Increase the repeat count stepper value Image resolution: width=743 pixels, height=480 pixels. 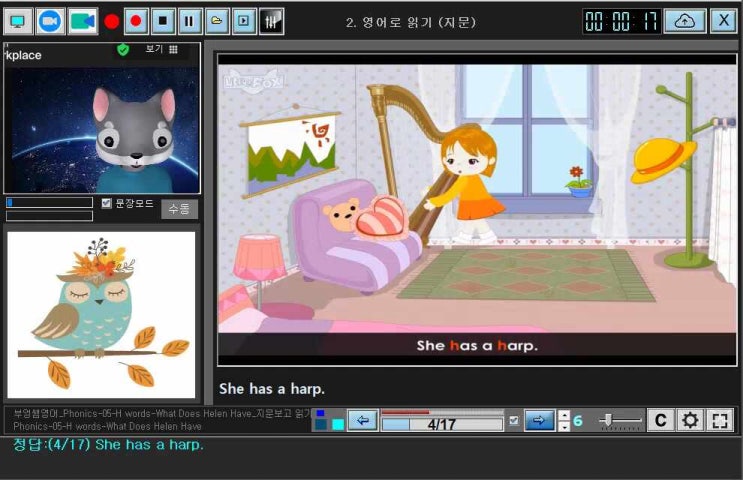point(563,415)
